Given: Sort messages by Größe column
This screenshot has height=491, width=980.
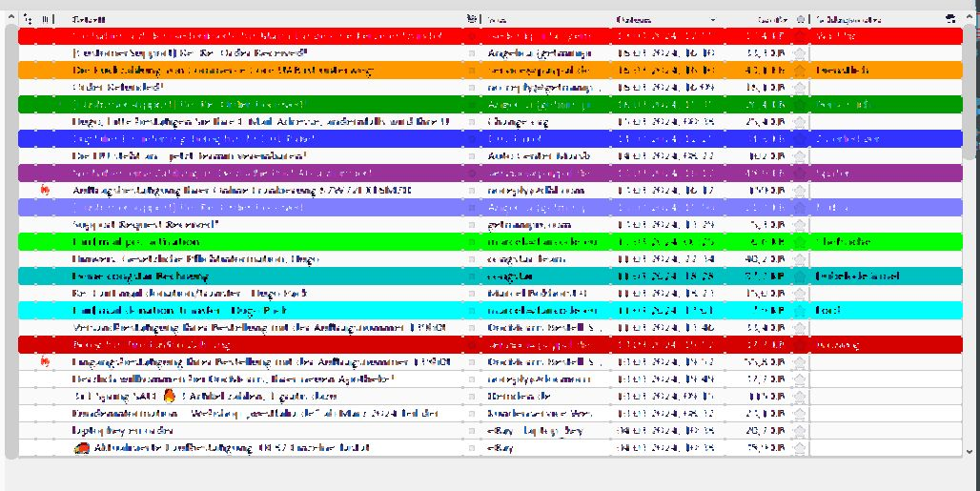Looking at the screenshot, I should pyautogui.click(x=772, y=20).
